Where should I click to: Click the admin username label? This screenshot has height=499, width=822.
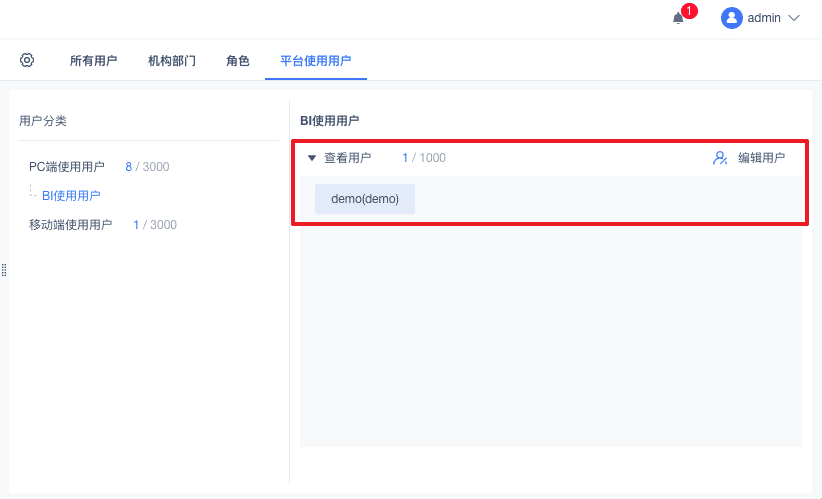point(764,18)
